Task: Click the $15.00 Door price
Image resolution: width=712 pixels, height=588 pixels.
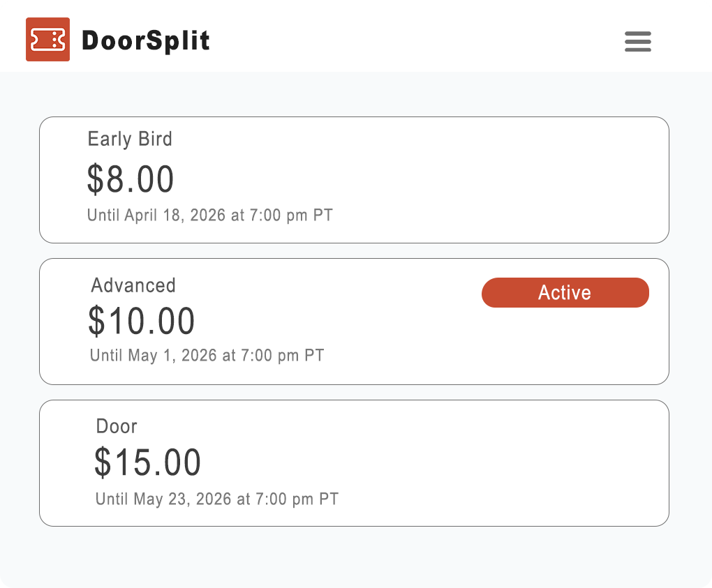Action: (x=148, y=462)
